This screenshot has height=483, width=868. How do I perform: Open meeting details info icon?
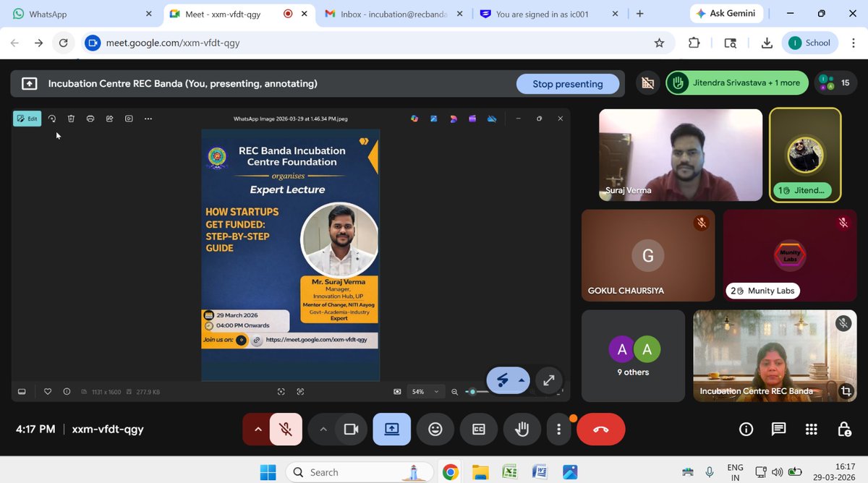coord(746,429)
